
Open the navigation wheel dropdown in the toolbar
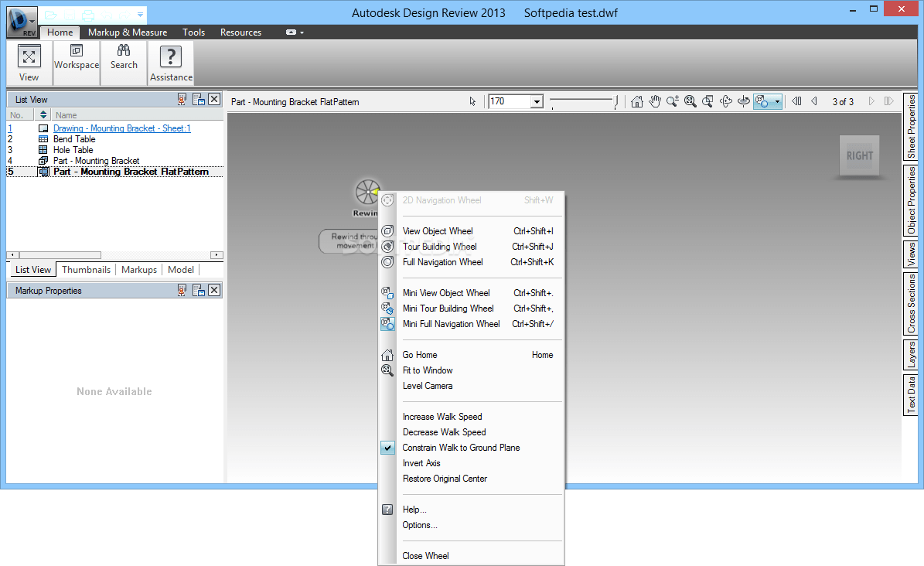pyautogui.click(x=776, y=101)
